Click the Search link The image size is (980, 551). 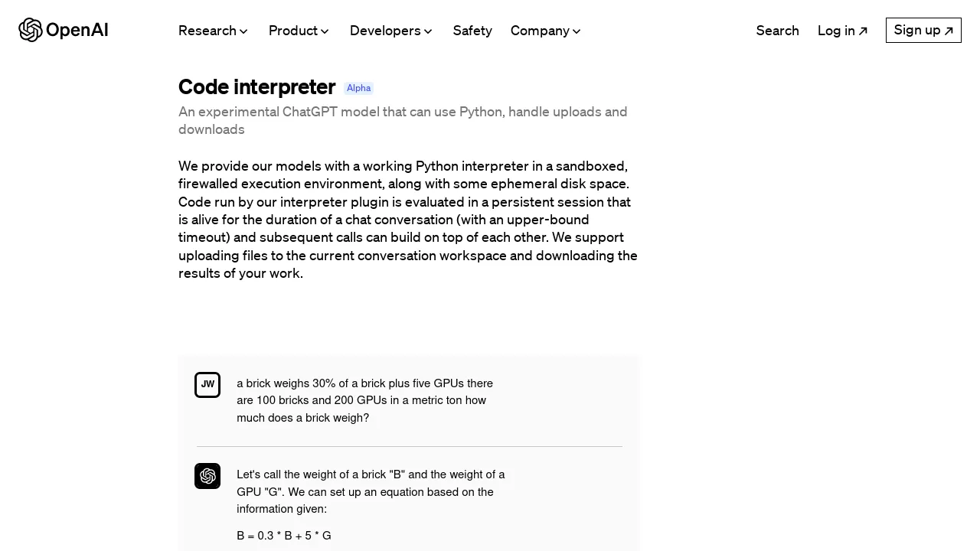[x=777, y=31]
